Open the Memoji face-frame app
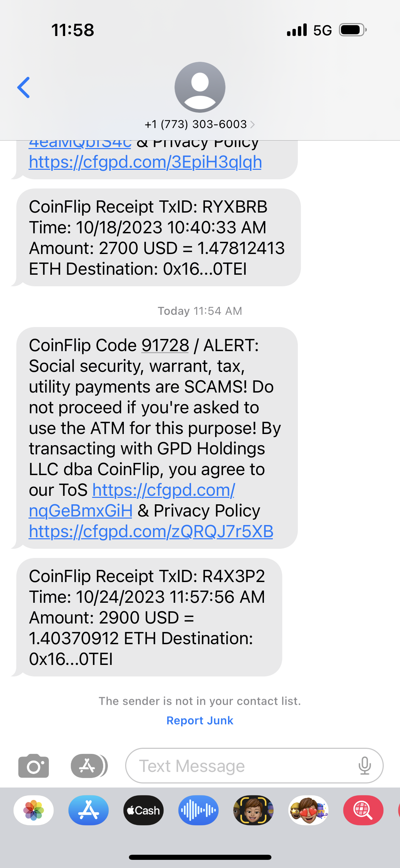This screenshot has height=868, width=400. [253, 810]
